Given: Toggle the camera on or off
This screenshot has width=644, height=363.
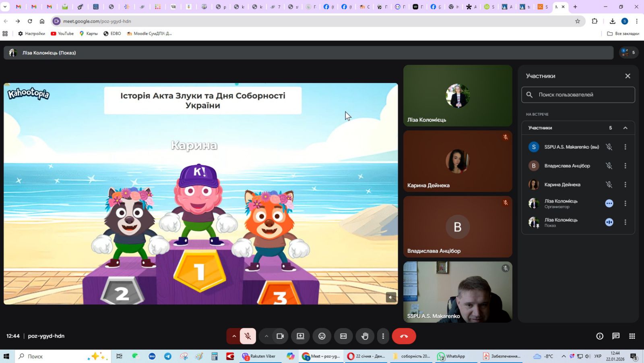Looking at the screenshot, I should 280,336.
